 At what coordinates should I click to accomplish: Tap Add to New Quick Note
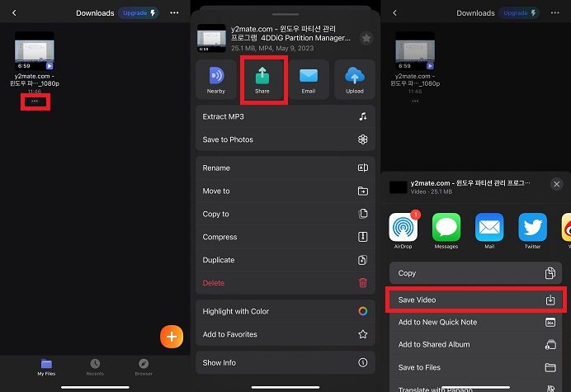click(x=476, y=322)
